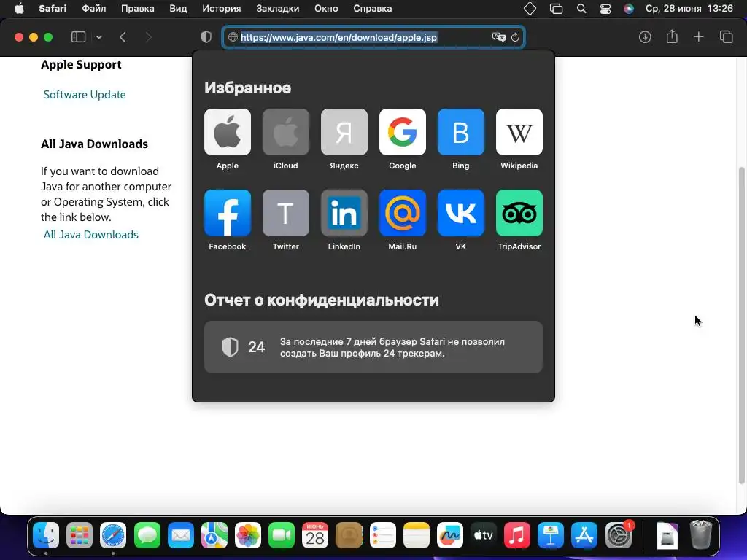Open a new tab with plus icon
The height and width of the screenshot is (560, 747).
(x=698, y=37)
